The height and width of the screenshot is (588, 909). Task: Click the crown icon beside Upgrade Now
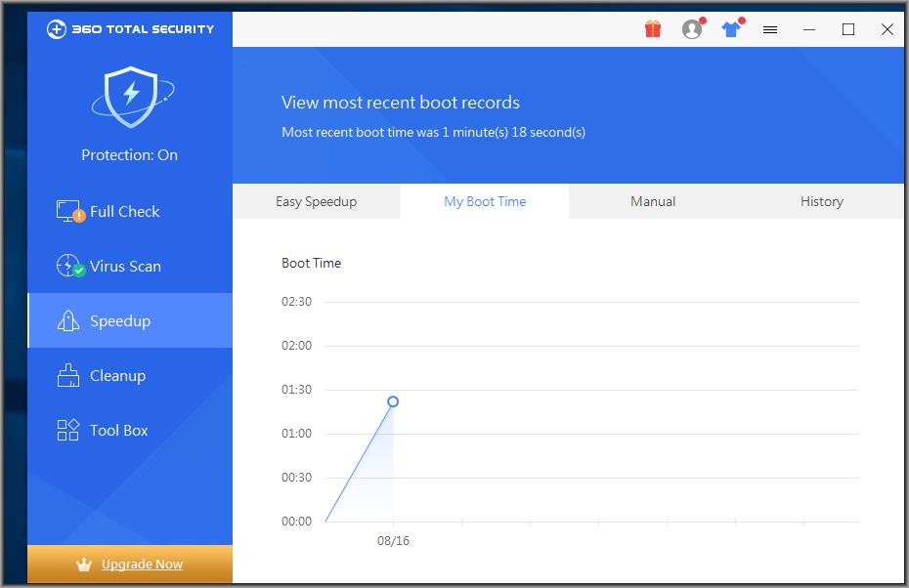point(83,565)
